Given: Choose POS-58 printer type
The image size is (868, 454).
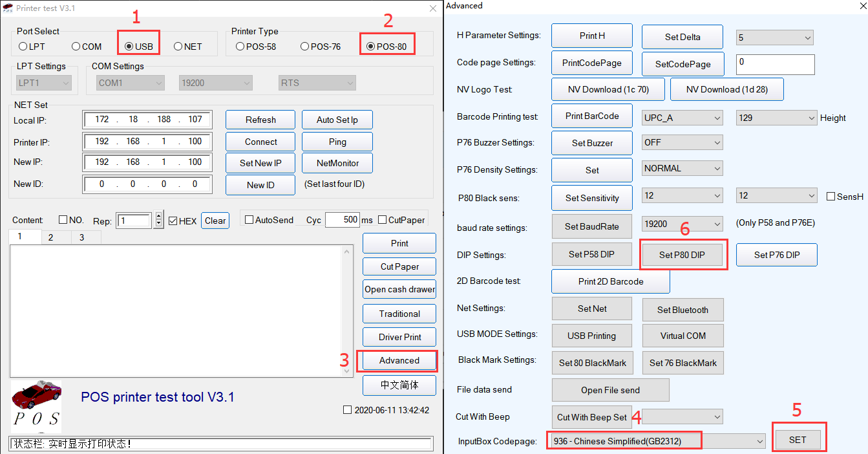Looking at the screenshot, I should (240, 47).
